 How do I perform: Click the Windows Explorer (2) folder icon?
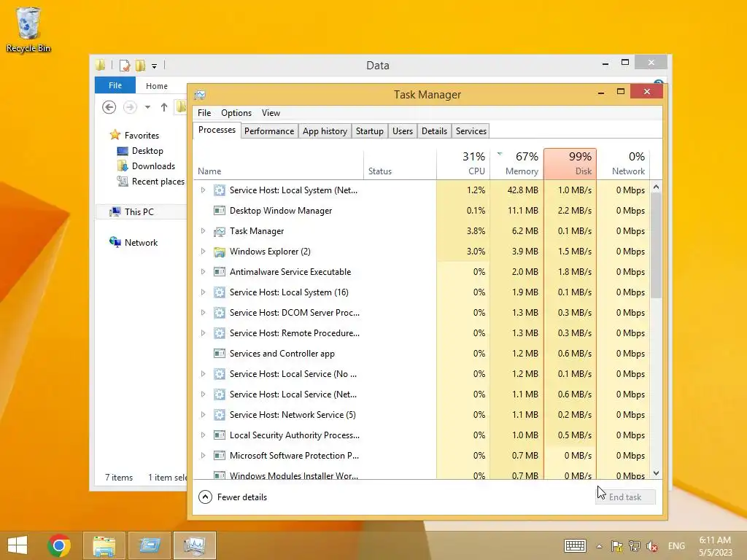coord(219,252)
